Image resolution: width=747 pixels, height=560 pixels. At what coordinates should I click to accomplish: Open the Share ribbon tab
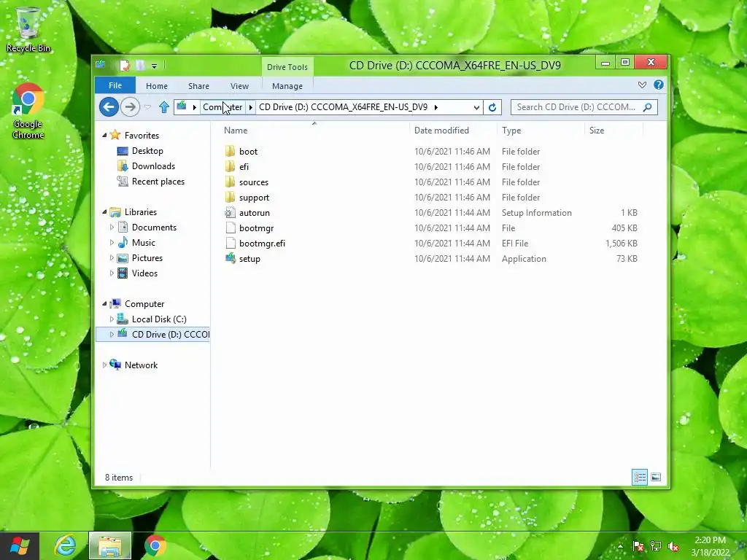(198, 86)
